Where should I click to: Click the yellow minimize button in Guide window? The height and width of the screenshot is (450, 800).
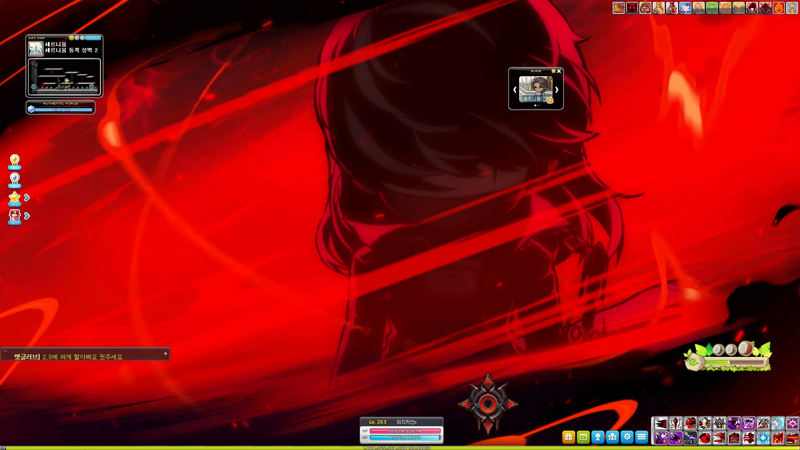click(x=554, y=71)
